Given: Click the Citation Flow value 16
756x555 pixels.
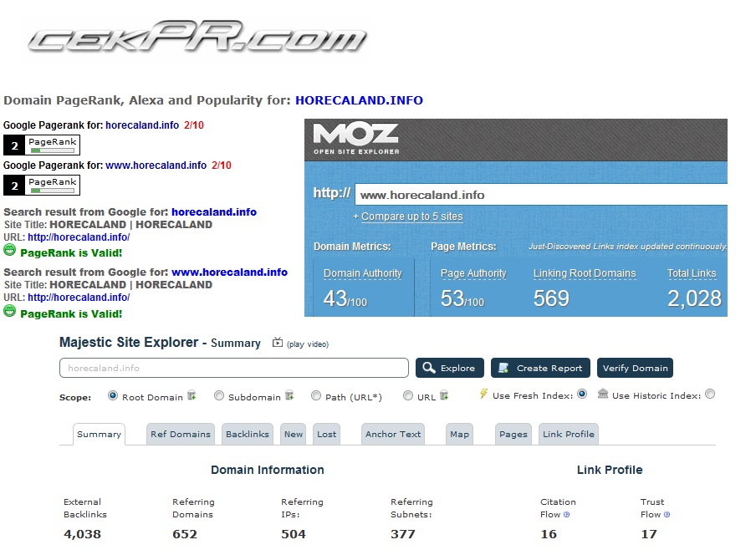Looking at the screenshot, I should click(549, 534).
